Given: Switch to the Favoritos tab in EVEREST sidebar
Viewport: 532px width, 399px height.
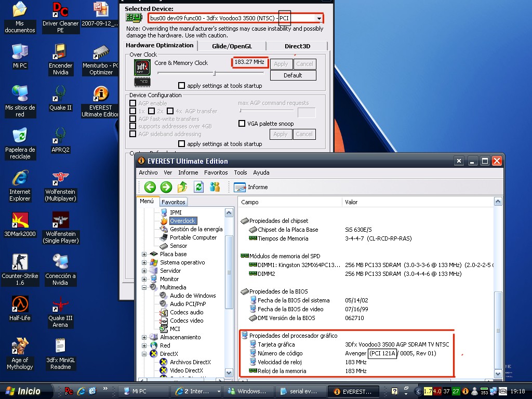Looking at the screenshot, I should [x=174, y=202].
